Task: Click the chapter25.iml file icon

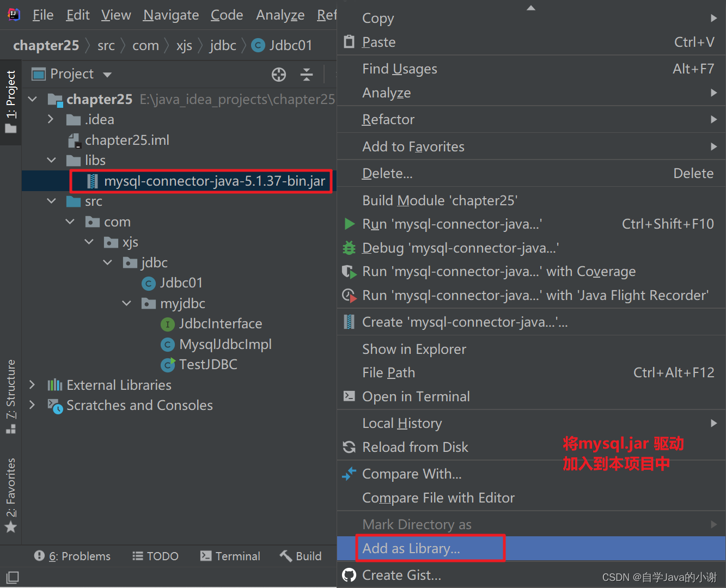Action: pyautogui.click(x=75, y=140)
